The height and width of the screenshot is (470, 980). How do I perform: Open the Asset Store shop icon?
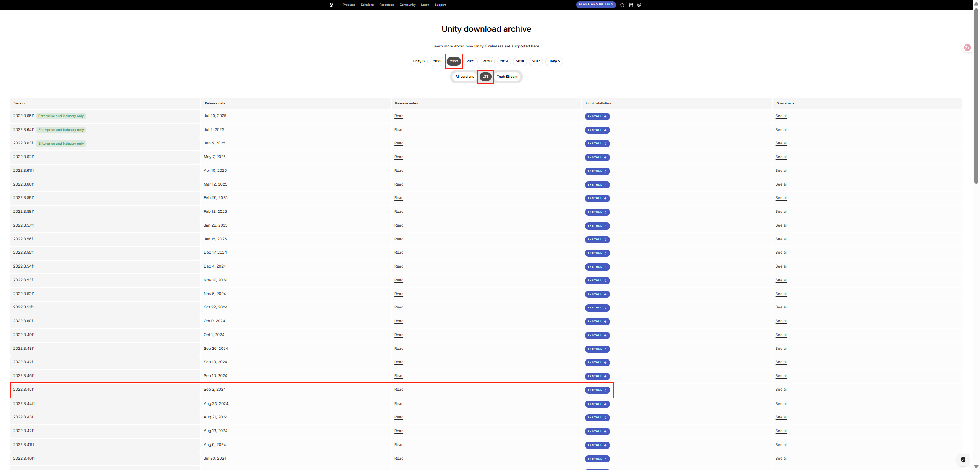point(631,5)
